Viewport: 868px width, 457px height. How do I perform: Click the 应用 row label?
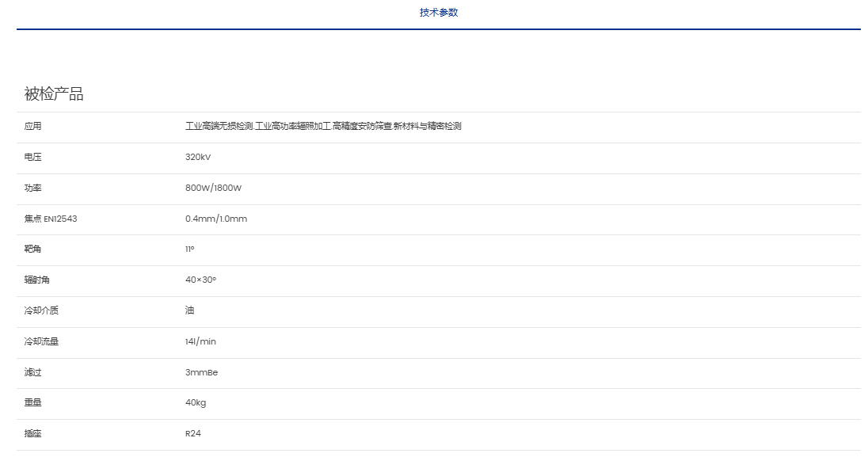(x=32, y=126)
